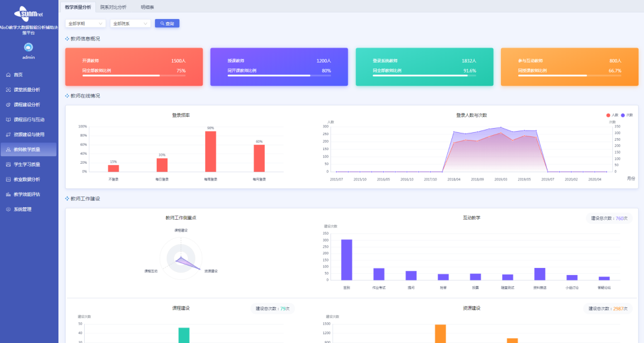Click the 课程建设分析 sidebar icon
The image size is (644, 343).
pyautogui.click(x=8, y=105)
